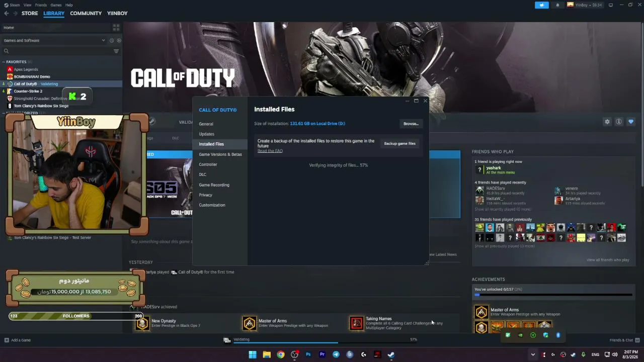Click the Local Drive (D:) installation size link
The height and width of the screenshot is (362, 644).
pos(317,124)
